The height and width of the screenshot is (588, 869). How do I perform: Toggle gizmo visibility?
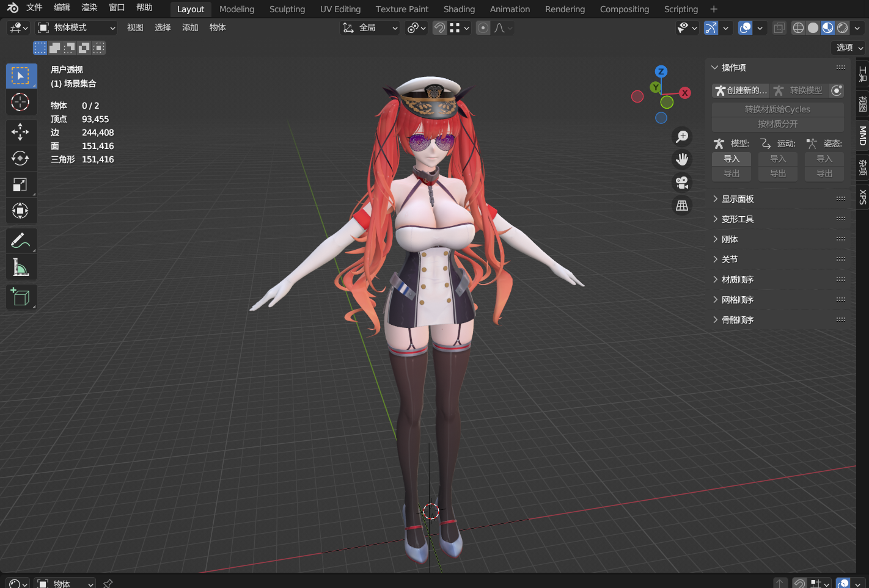click(711, 28)
